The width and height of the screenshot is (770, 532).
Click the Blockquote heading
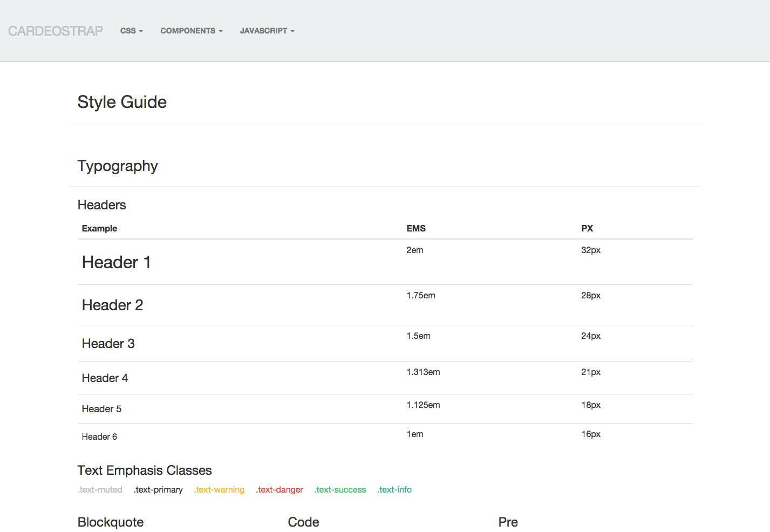pyautogui.click(x=111, y=522)
